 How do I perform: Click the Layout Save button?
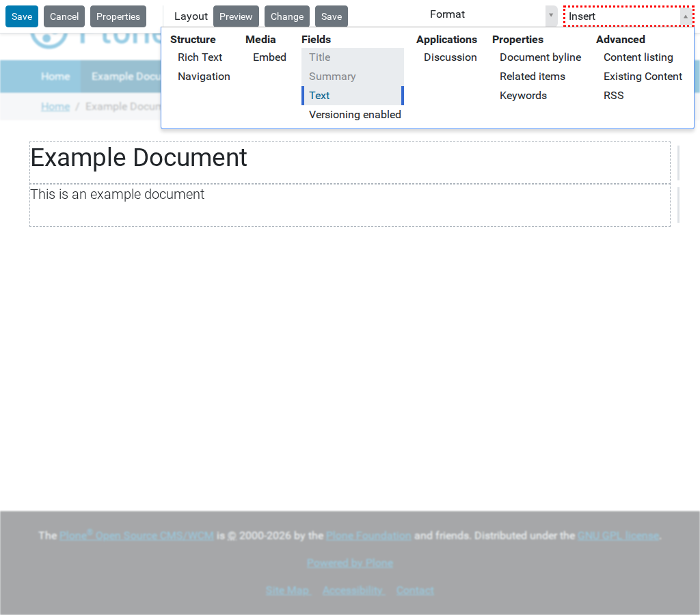tap(332, 16)
